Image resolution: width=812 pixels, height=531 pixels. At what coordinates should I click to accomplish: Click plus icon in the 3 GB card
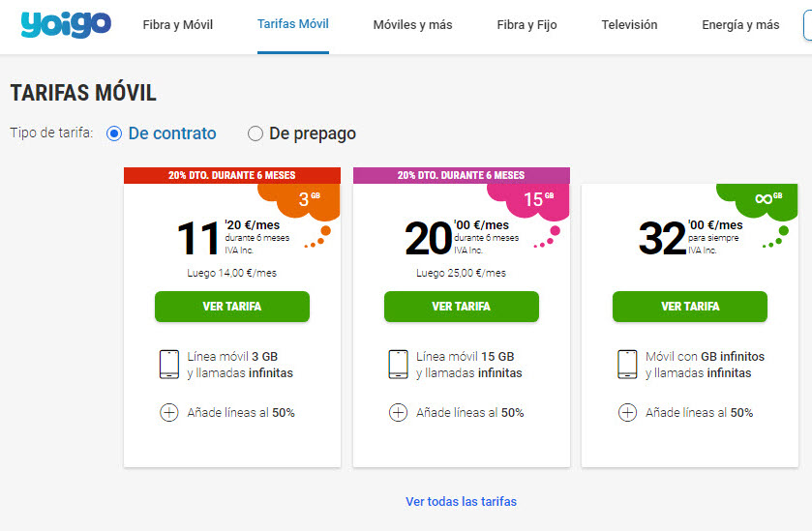click(x=169, y=413)
